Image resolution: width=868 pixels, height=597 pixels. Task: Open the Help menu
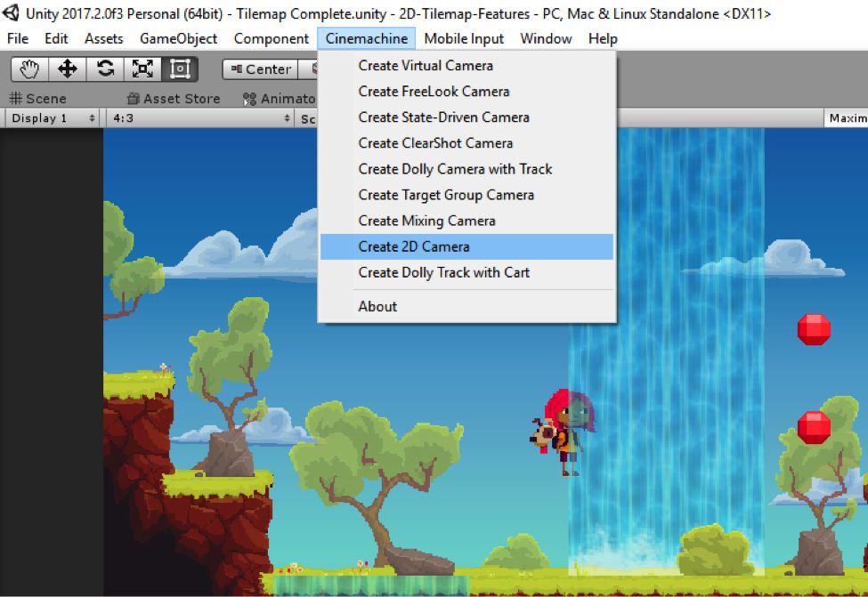tap(603, 38)
